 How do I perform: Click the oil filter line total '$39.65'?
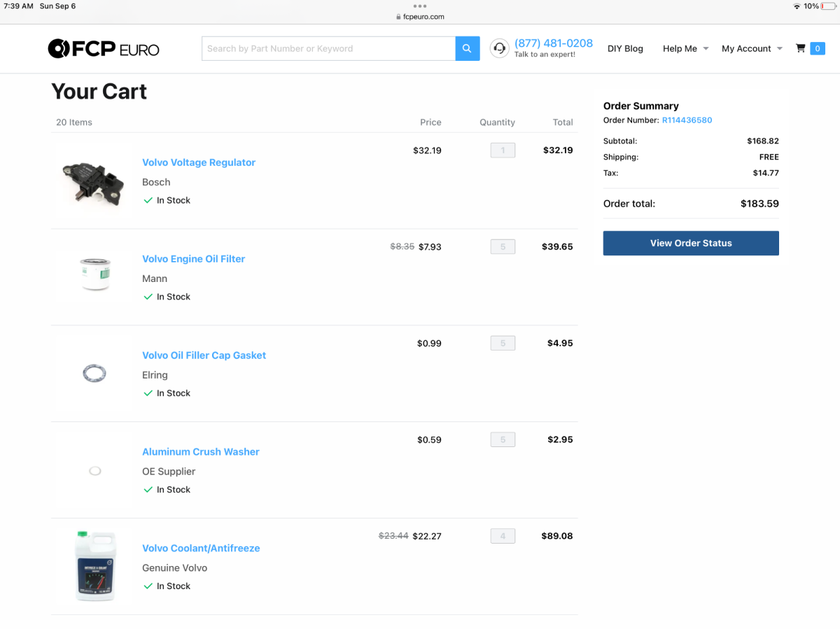pos(557,246)
